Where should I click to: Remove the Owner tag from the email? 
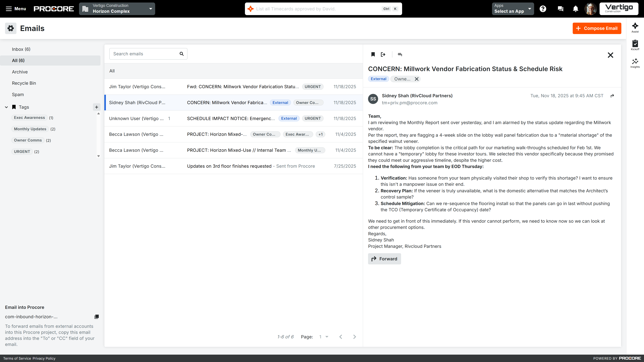tap(417, 79)
